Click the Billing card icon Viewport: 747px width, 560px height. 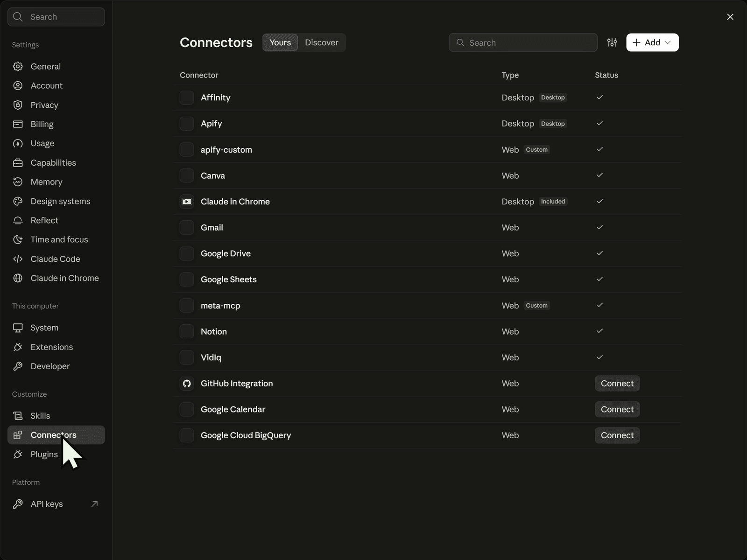pos(18,124)
